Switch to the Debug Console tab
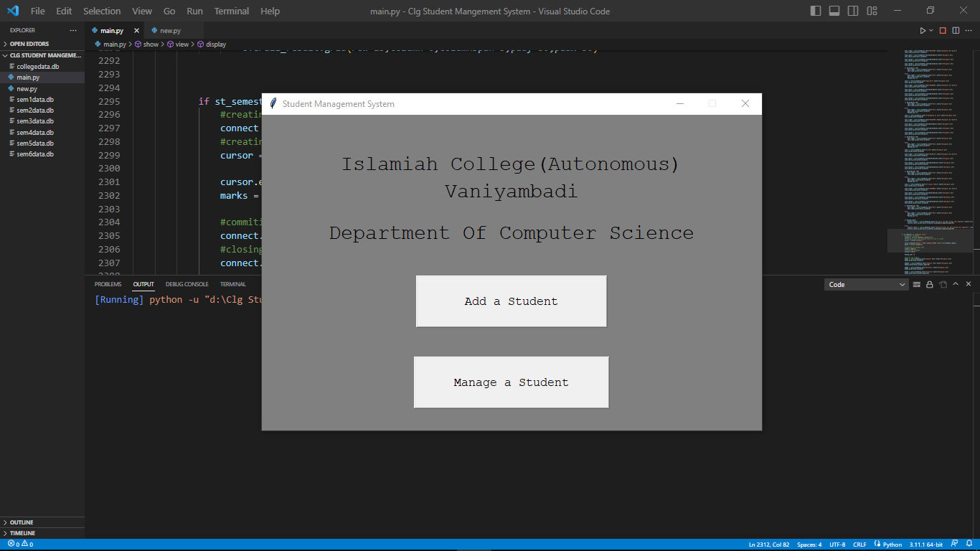 [x=187, y=285]
